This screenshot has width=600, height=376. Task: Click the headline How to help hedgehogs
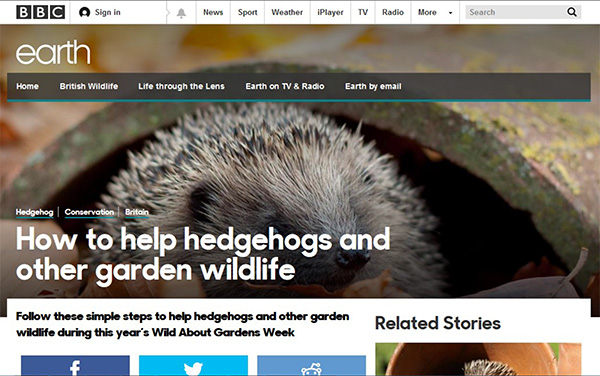[x=203, y=255]
